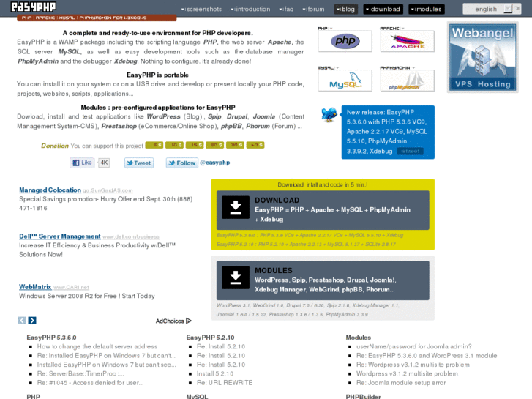The width and height of the screenshot is (532, 399).
Task: Open the Apache feather logo thumbnail
Action: click(407, 41)
